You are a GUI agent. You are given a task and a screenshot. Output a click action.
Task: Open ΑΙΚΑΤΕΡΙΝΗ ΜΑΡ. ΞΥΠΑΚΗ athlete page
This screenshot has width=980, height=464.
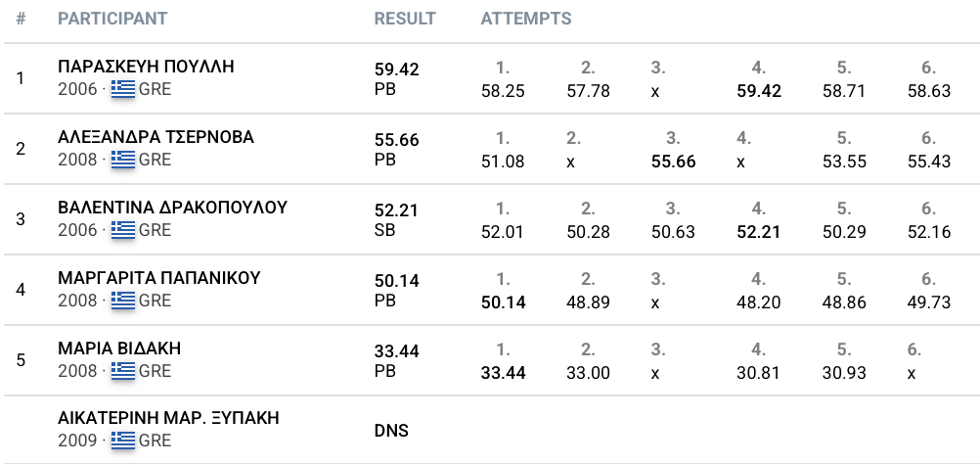point(168,418)
